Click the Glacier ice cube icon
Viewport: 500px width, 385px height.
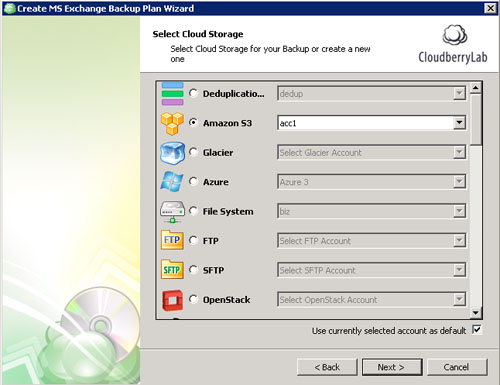tap(172, 153)
